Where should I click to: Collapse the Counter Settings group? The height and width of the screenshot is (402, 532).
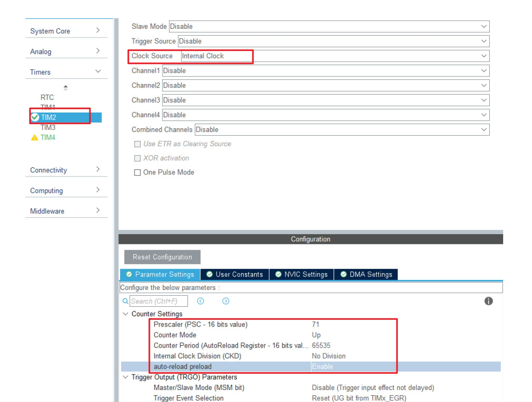point(125,314)
